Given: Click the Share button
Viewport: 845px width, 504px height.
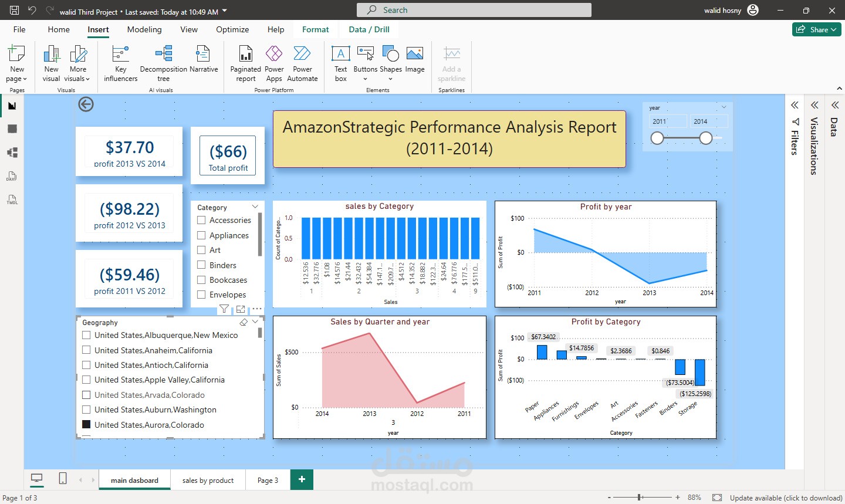Looking at the screenshot, I should (816, 29).
